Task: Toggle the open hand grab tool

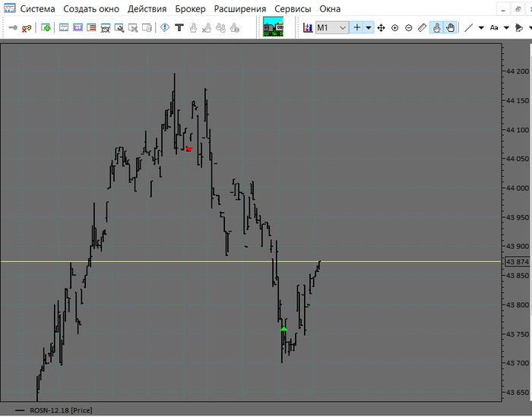Action: [x=450, y=27]
